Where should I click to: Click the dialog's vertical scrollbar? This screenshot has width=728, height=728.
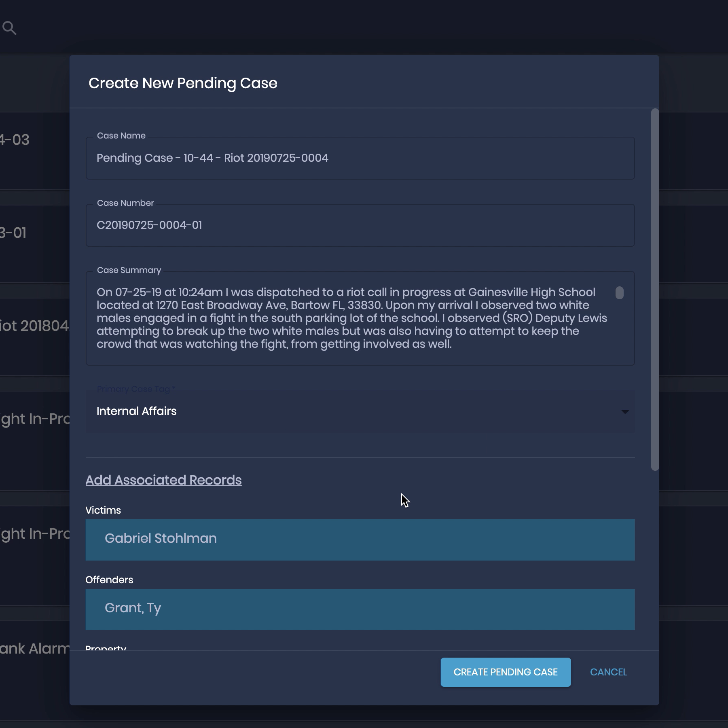tap(655, 290)
